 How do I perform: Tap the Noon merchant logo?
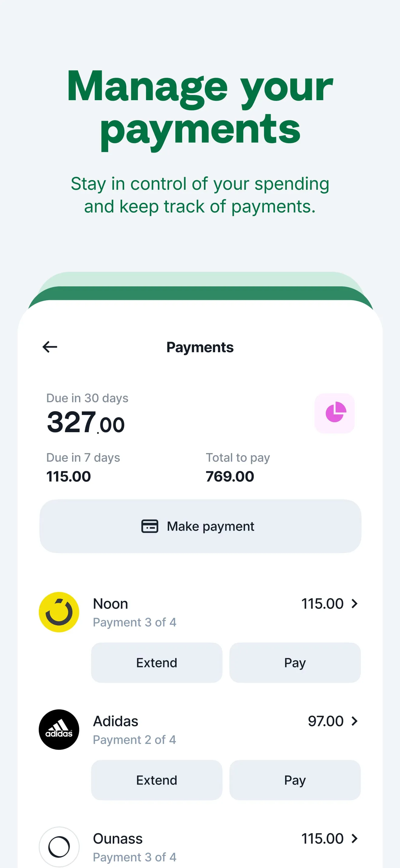pos(59,612)
